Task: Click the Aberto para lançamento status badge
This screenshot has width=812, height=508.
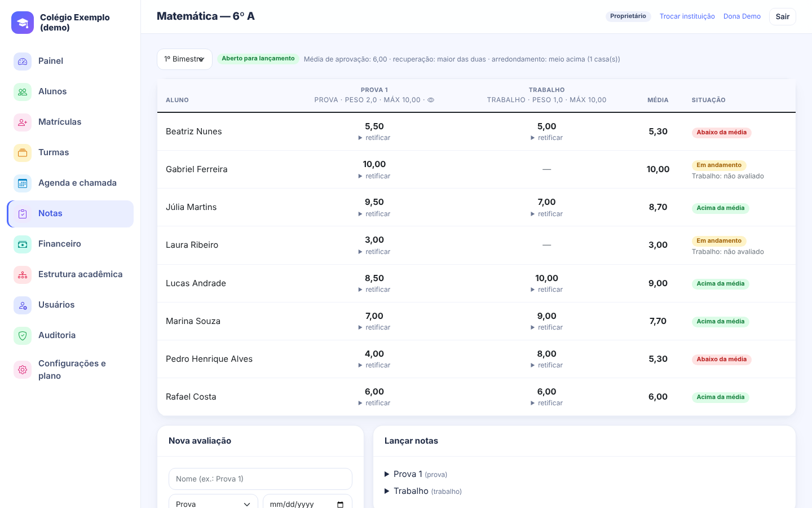Action: pos(258,59)
